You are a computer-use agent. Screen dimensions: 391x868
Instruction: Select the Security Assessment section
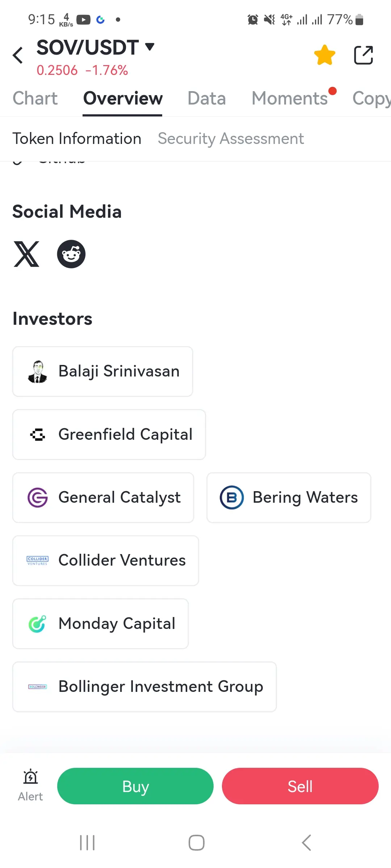[231, 139]
